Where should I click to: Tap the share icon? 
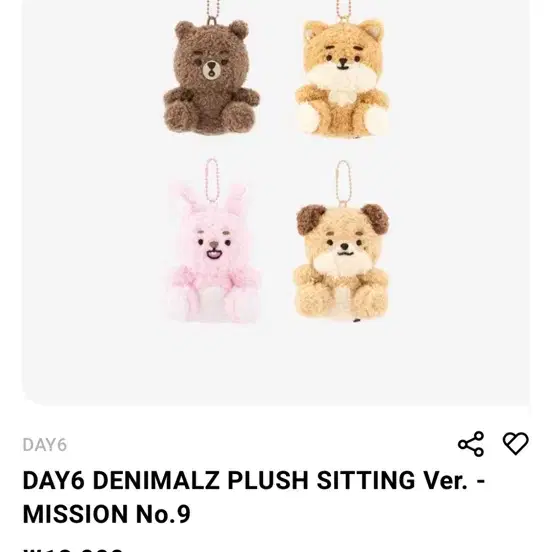471,444
